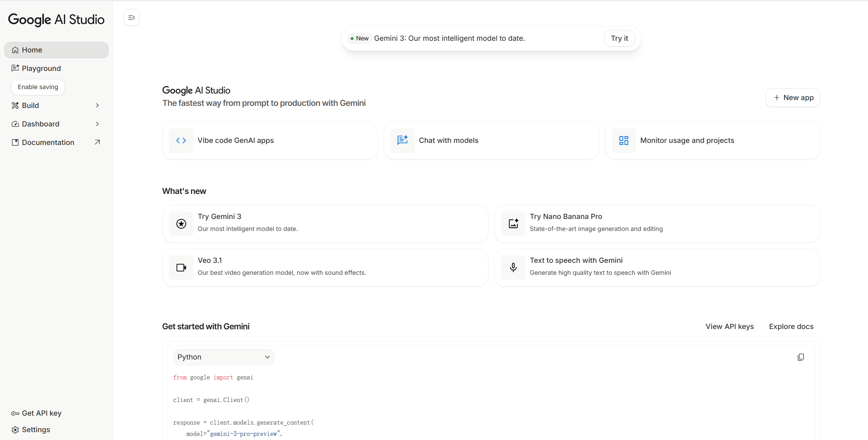Expand the Build section

point(97,105)
